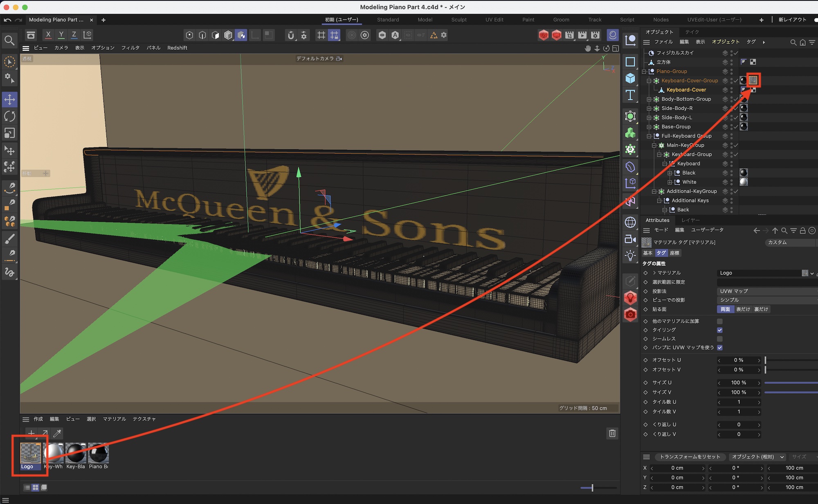The height and width of the screenshot is (504, 818).
Task: Select the Scale tool in left toolbar
Action: click(x=9, y=133)
